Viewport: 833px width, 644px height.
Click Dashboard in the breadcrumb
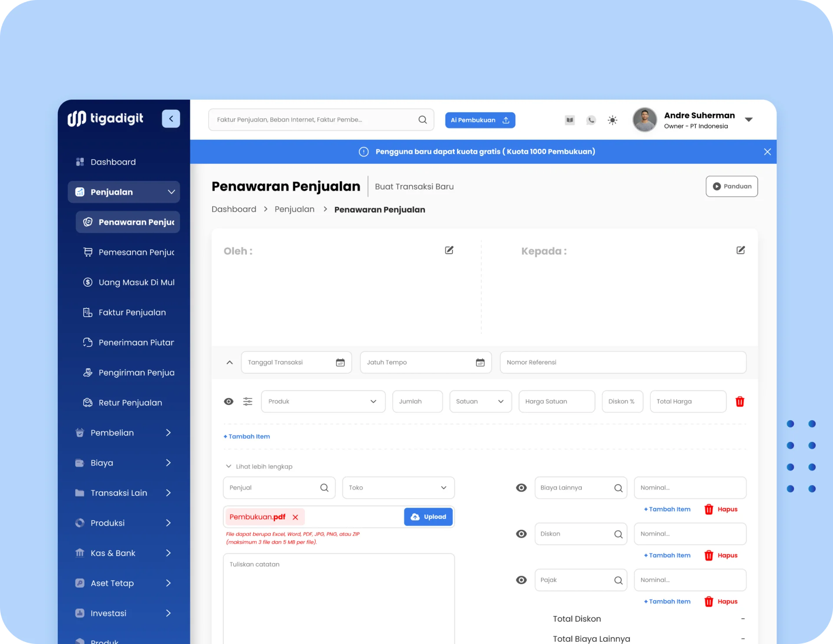234,209
